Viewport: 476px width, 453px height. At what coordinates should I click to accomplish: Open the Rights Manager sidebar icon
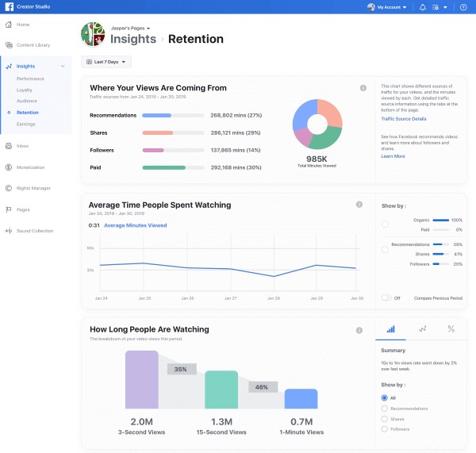pyautogui.click(x=8, y=189)
